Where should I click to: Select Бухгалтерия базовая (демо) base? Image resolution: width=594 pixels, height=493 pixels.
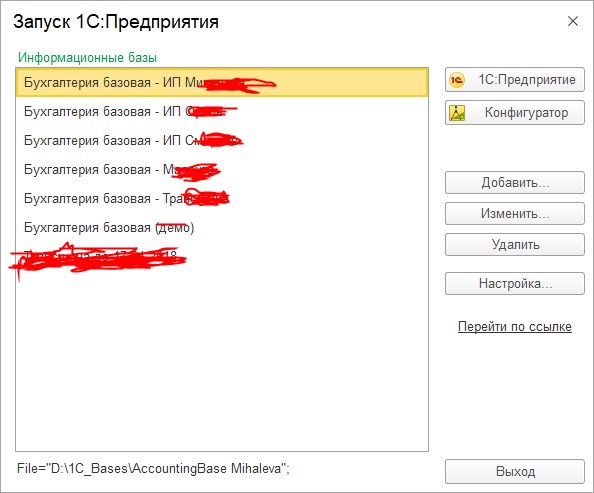[x=222, y=227]
